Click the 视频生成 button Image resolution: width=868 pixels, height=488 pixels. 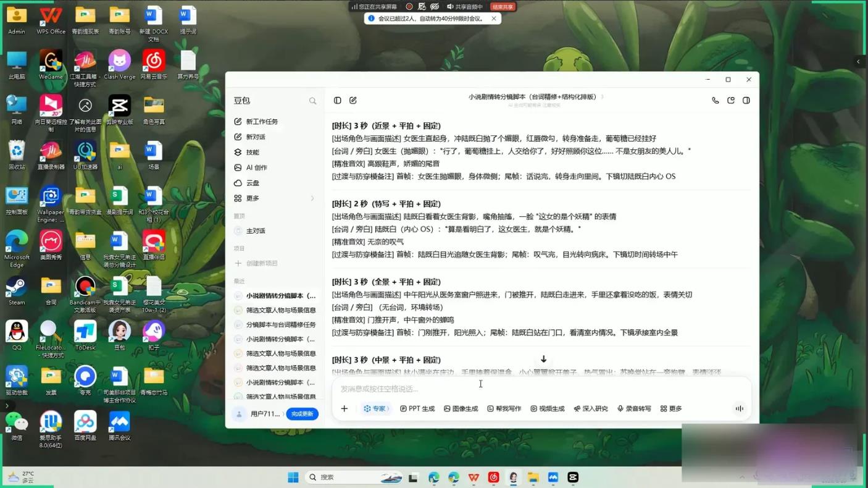548,408
